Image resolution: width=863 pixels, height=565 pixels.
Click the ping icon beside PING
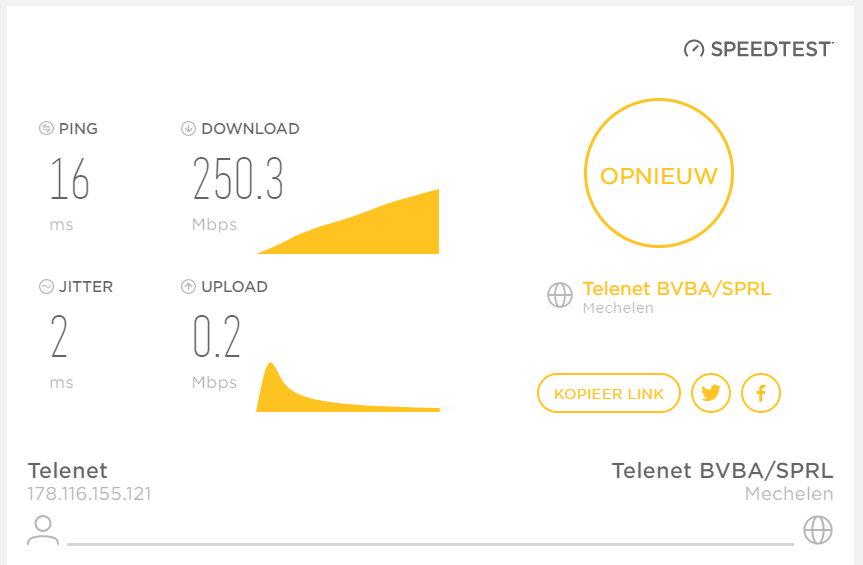(x=46, y=128)
